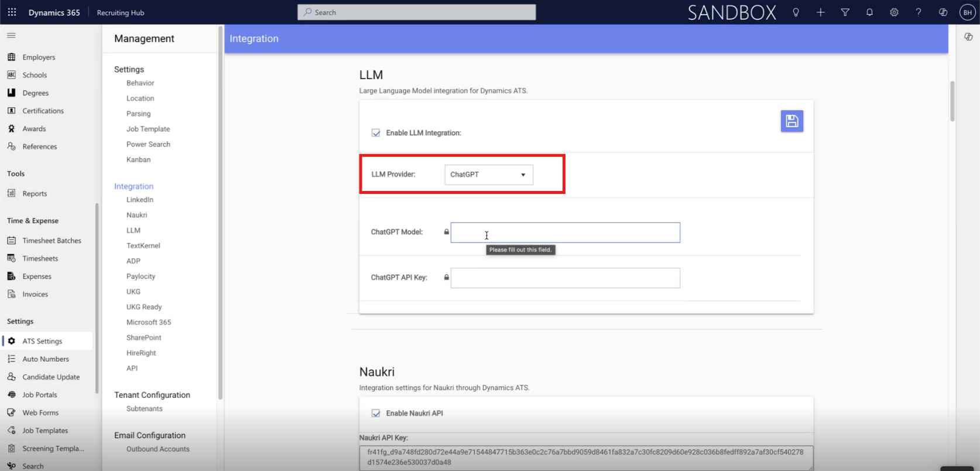The image size is (980, 471).
Task: Open the Location settings link
Action: point(140,98)
